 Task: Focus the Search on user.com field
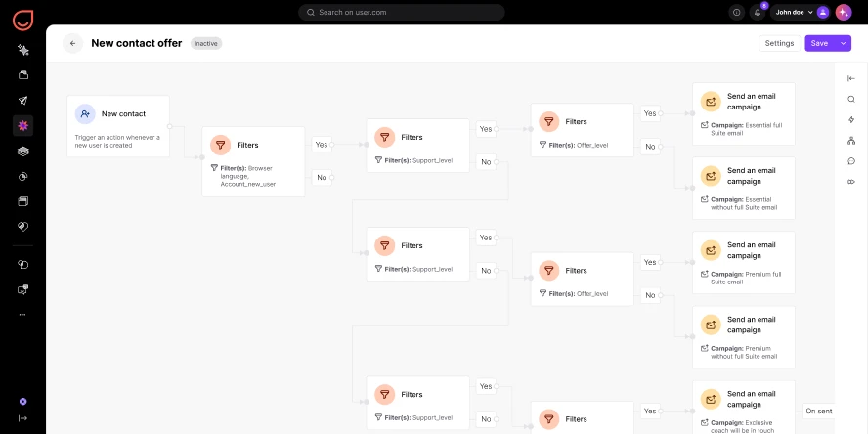point(402,12)
